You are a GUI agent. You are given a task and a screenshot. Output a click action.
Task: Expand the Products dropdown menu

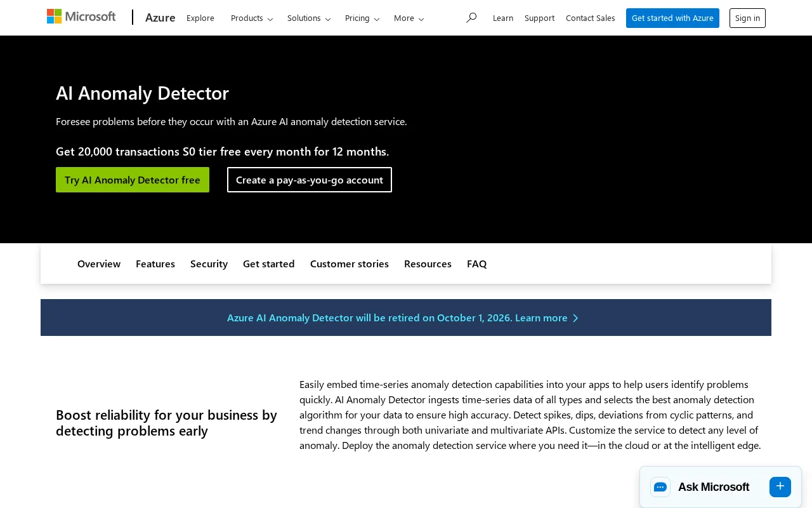[252, 18]
